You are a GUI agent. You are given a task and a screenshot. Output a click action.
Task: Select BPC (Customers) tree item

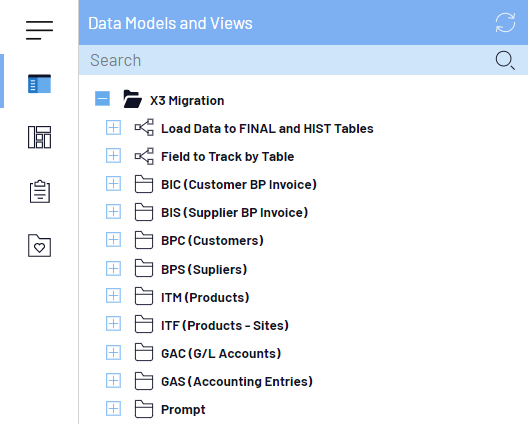pos(212,241)
